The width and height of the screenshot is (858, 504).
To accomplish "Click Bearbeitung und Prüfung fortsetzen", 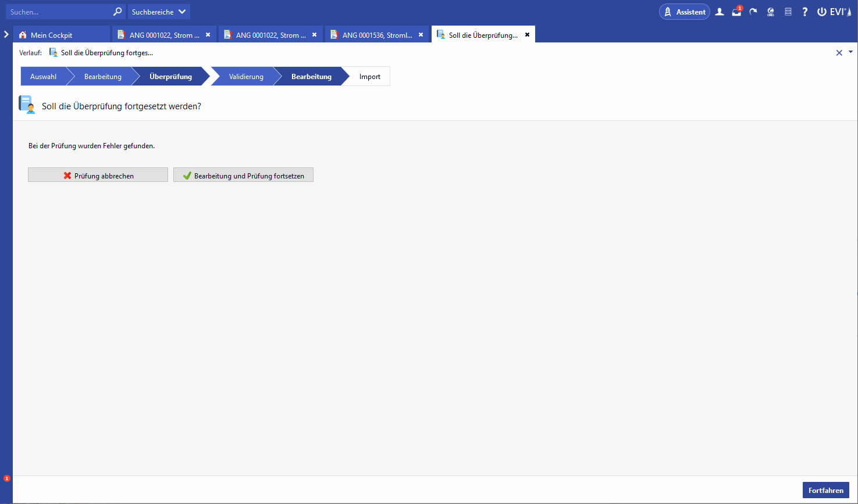I will tap(243, 175).
